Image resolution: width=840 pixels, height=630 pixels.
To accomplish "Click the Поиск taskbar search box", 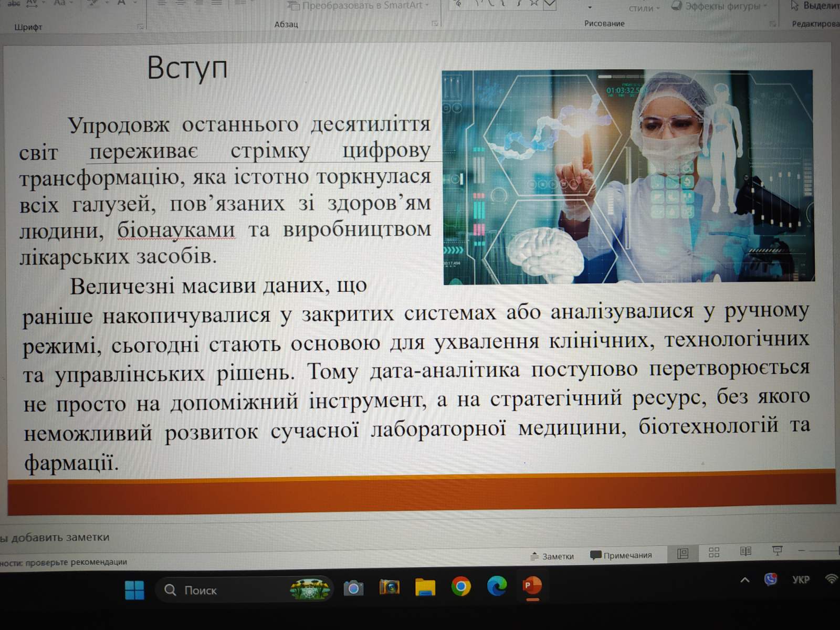I will [x=199, y=590].
